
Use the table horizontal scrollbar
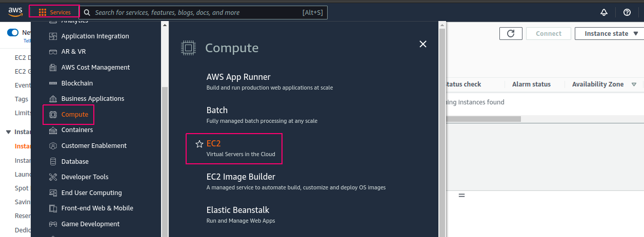click(x=483, y=119)
